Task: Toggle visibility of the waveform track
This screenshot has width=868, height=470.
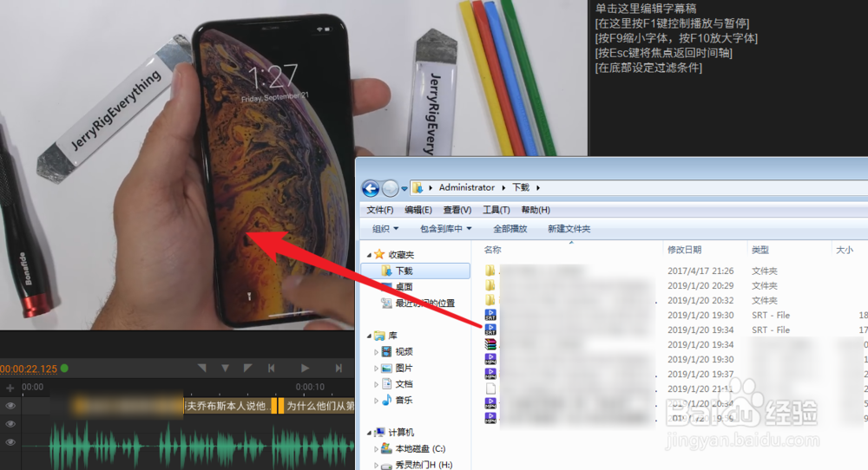Action: pyautogui.click(x=10, y=442)
